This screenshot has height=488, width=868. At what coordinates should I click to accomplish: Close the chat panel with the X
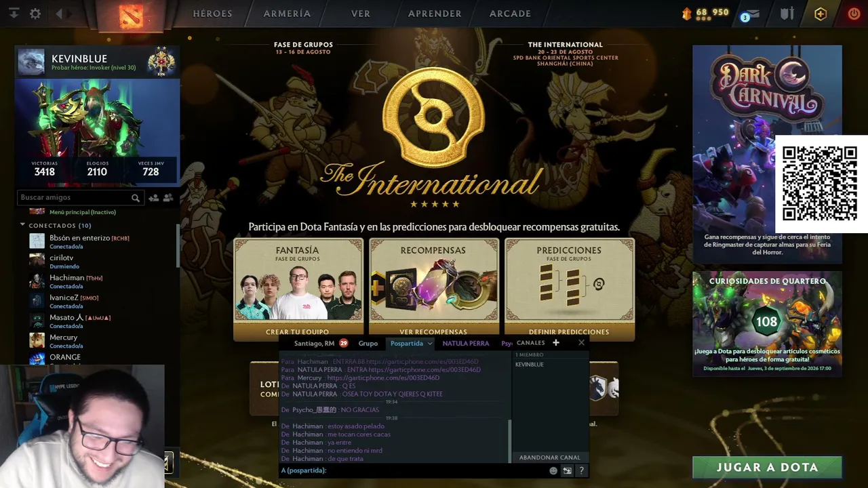click(x=581, y=343)
